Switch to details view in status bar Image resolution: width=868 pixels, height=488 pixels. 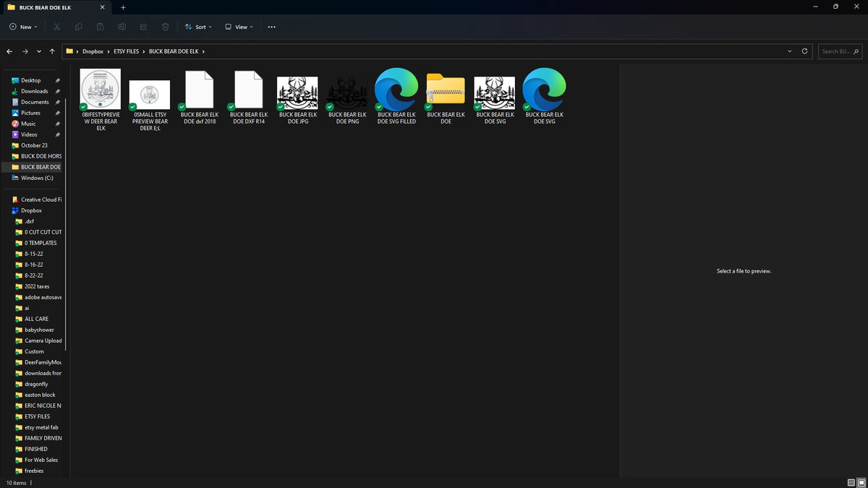pyautogui.click(x=851, y=482)
